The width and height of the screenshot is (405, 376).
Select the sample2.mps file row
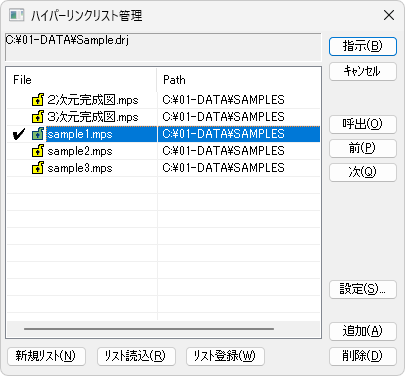(x=163, y=151)
